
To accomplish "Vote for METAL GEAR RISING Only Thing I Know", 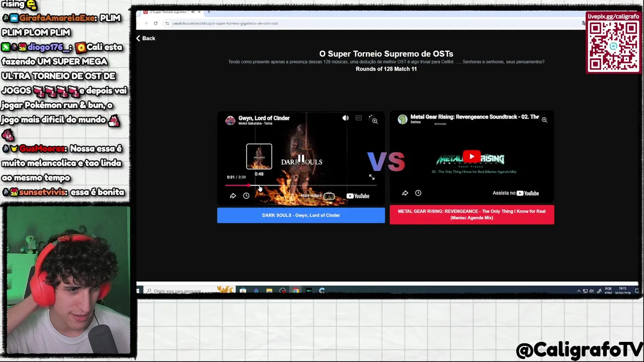I will [472, 215].
